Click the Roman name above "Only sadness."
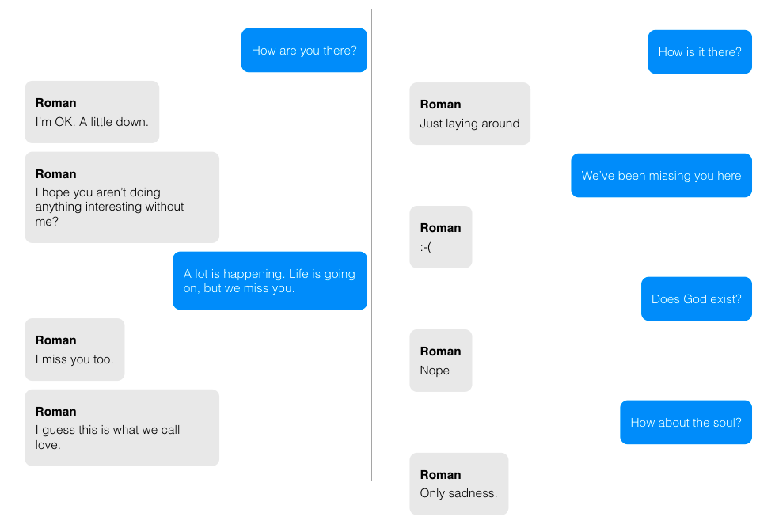Screen dimensions: 760x532 440,475
